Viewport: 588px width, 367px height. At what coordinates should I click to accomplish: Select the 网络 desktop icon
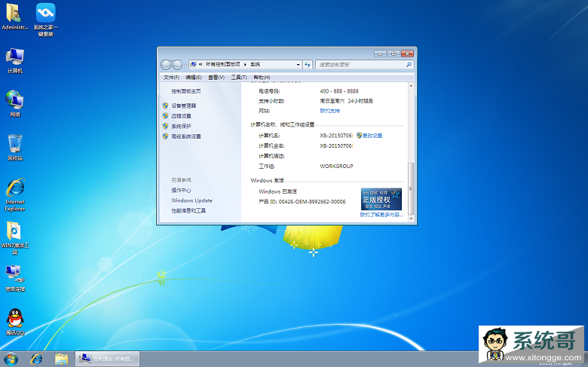click(15, 104)
